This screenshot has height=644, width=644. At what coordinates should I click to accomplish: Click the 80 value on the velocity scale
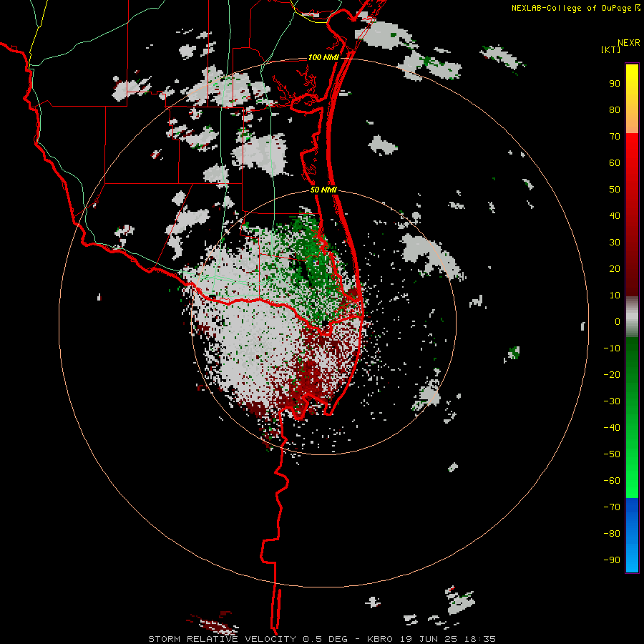(x=615, y=110)
